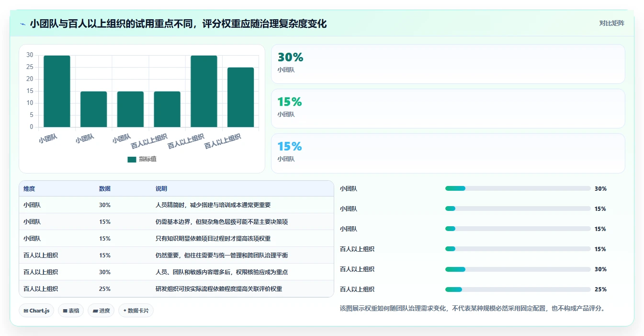The width and height of the screenshot is (644, 336).
Task: Click 百人以上组织 in the 研发组织 table row
Action: pos(41,289)
